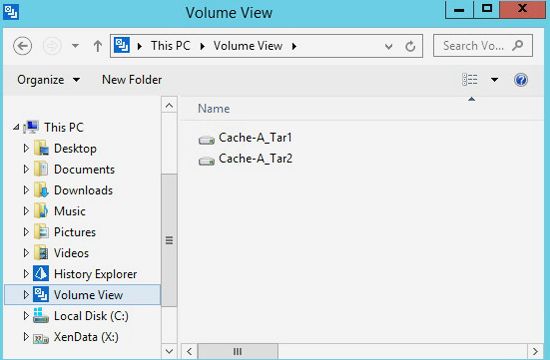Click the XenData (X:) drive icon

(41, 339)
